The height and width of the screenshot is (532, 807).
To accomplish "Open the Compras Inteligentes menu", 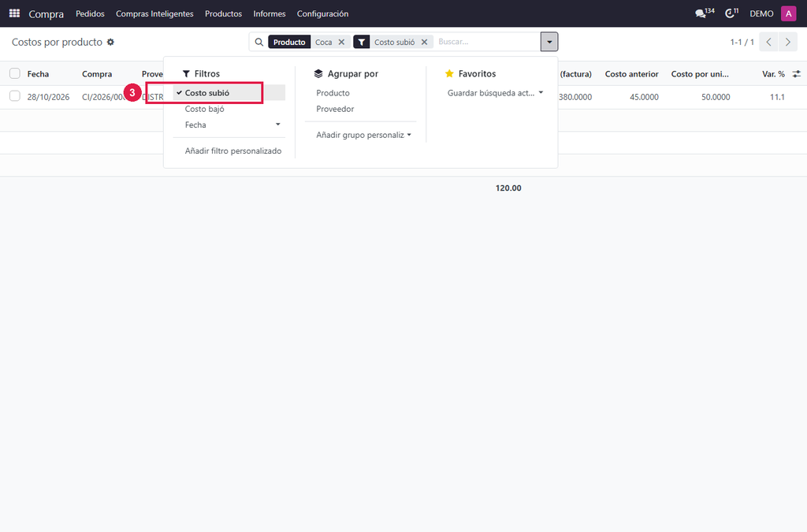I will click(x=154, y=13).
